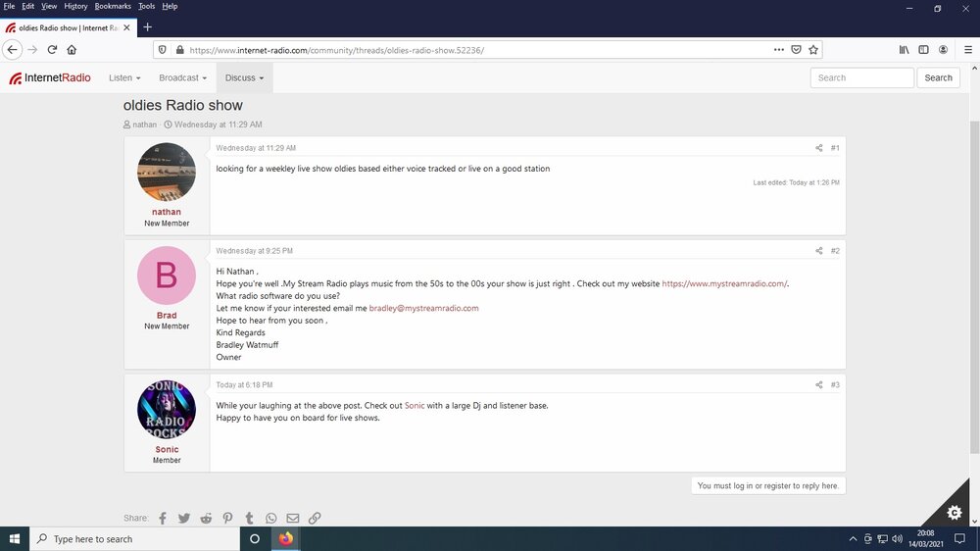Click the Windows taskbar search box
The width and height of the screenshot is (980, 551).
pyautogui.click(x=134, y=538)
